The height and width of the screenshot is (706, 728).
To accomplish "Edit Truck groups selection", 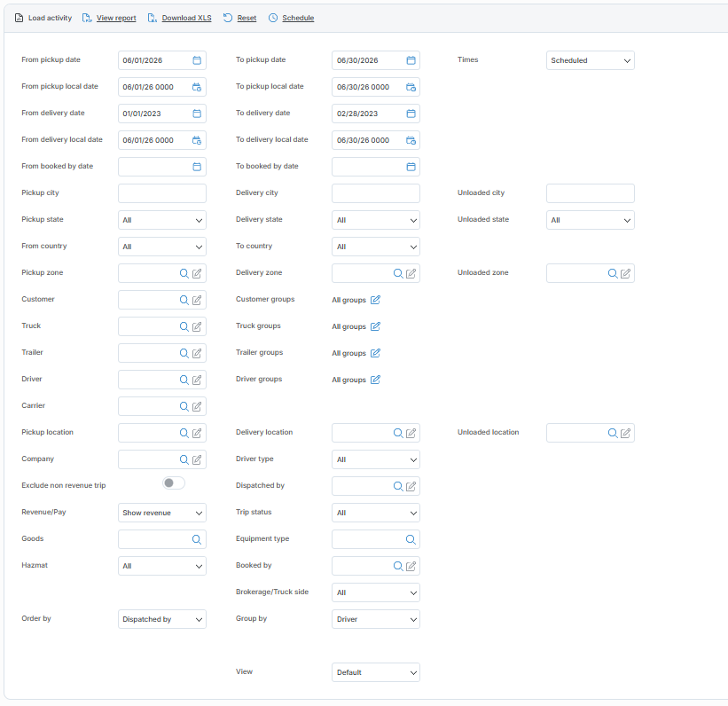I will (375, 326).
